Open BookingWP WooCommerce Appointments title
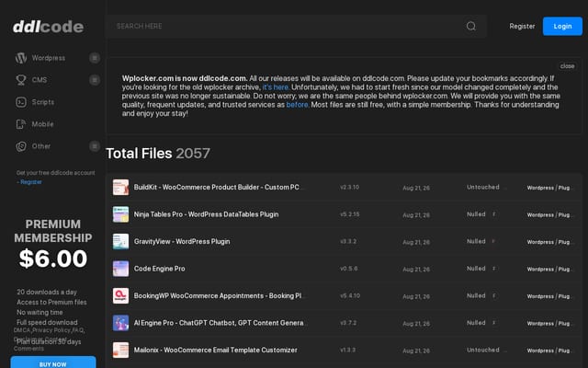Screen dimensions: 588x368 coord(218,296)
